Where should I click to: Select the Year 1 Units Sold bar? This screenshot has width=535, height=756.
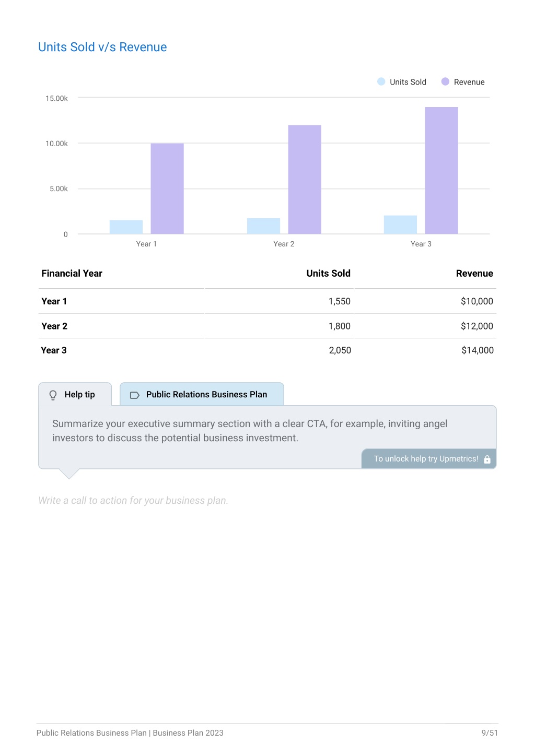pyautogui.click(x=126, y=227)
